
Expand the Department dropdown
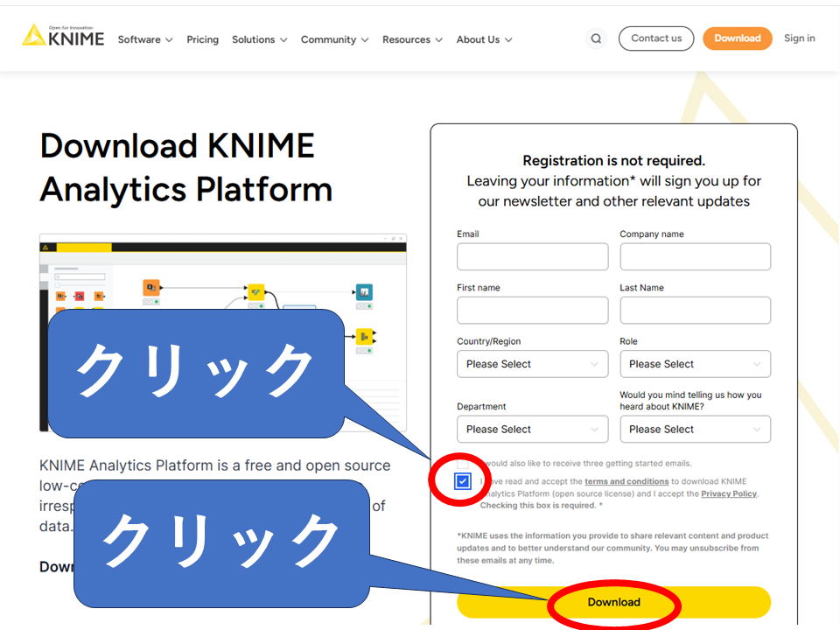coord(532,430)
